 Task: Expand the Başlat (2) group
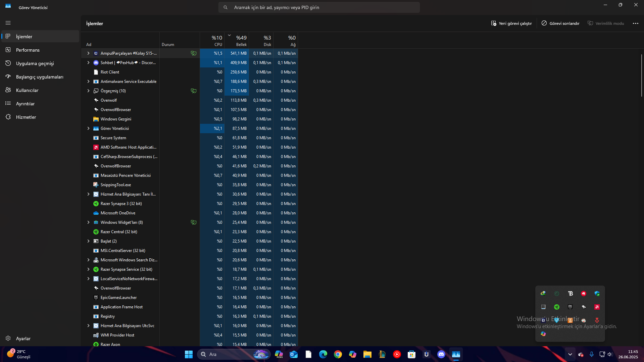(88, 241)
